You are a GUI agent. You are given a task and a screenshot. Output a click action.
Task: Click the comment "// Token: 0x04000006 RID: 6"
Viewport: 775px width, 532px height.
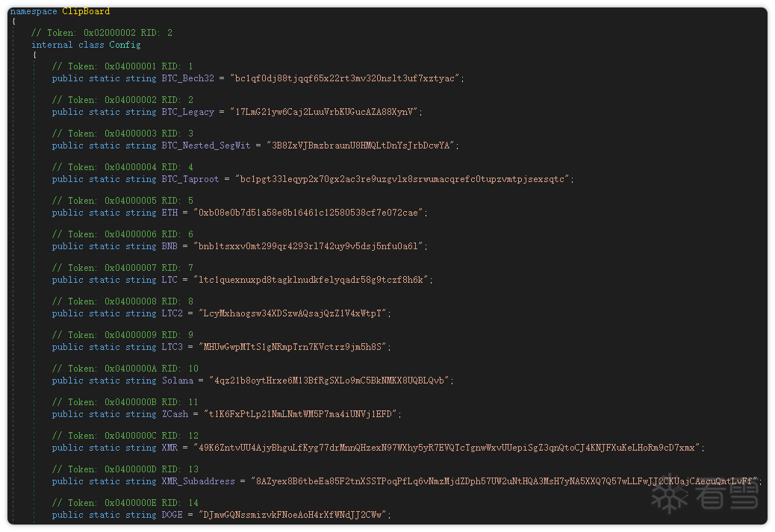coord(122,234)
